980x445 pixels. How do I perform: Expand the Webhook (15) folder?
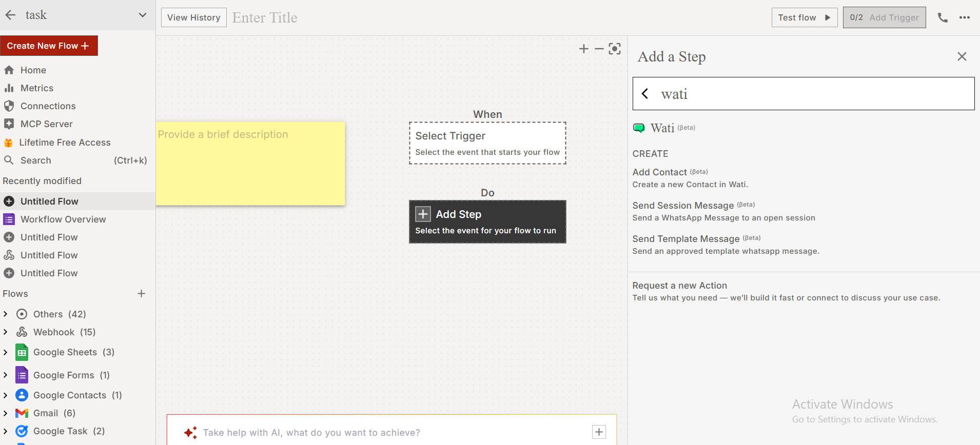point(6,332)
